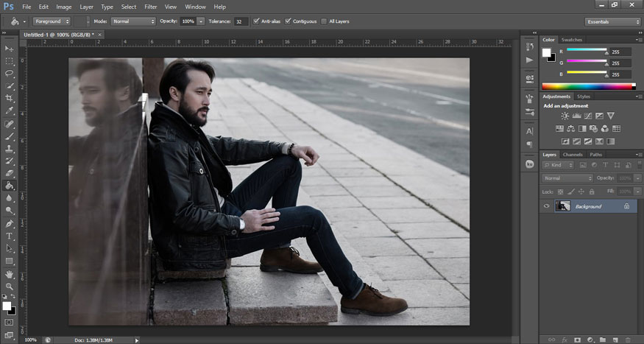Open the layer blend mode Normal dropdown
644x344 pixels.
pyautogui.click(x=567, y=178)
